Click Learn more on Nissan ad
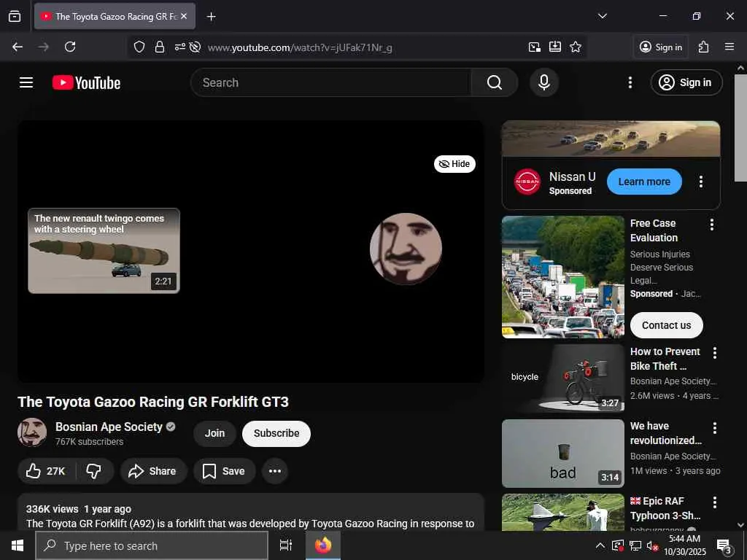Viewport: 747px width, 560px height. point(644,182)
